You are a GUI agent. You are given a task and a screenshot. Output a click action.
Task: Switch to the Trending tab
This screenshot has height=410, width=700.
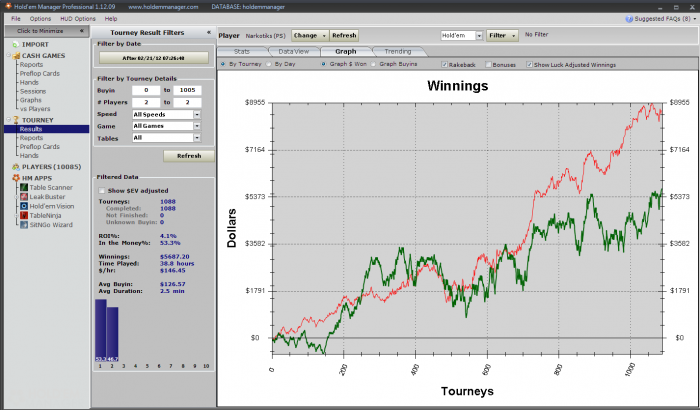[x=398, y=51]
